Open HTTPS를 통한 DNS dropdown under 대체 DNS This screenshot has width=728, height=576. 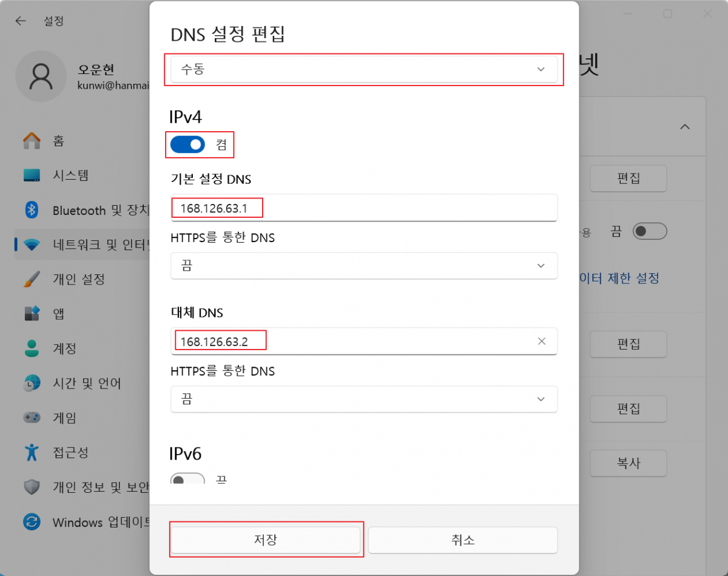[x=364, y=399]
